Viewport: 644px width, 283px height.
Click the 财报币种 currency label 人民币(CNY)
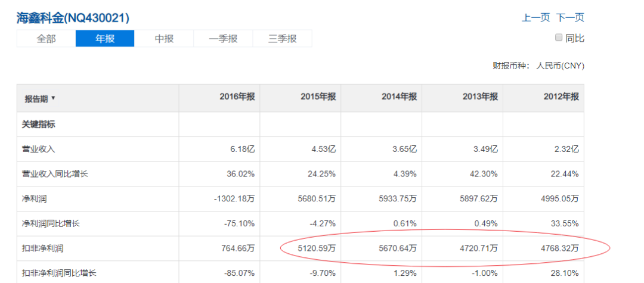(560, 66)
